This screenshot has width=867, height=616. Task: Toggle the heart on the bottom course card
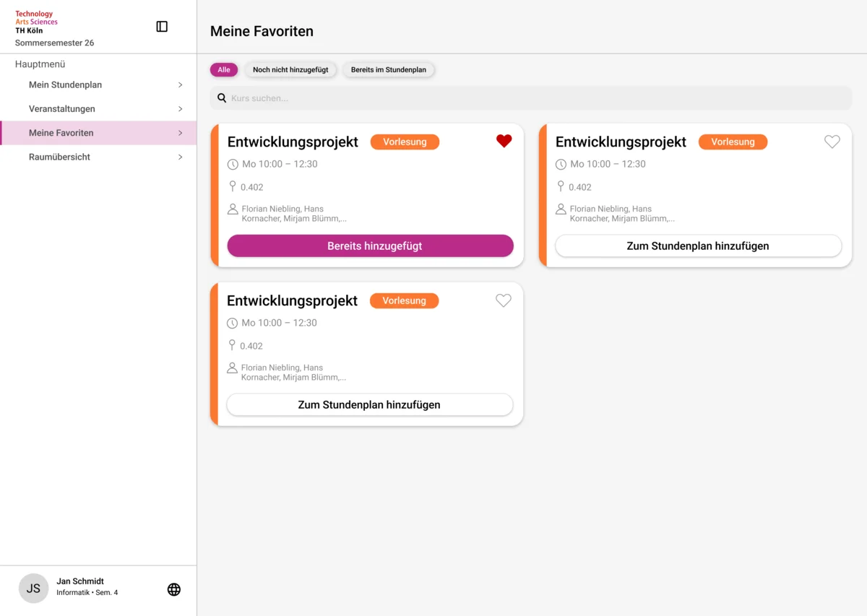click(503, 301)
